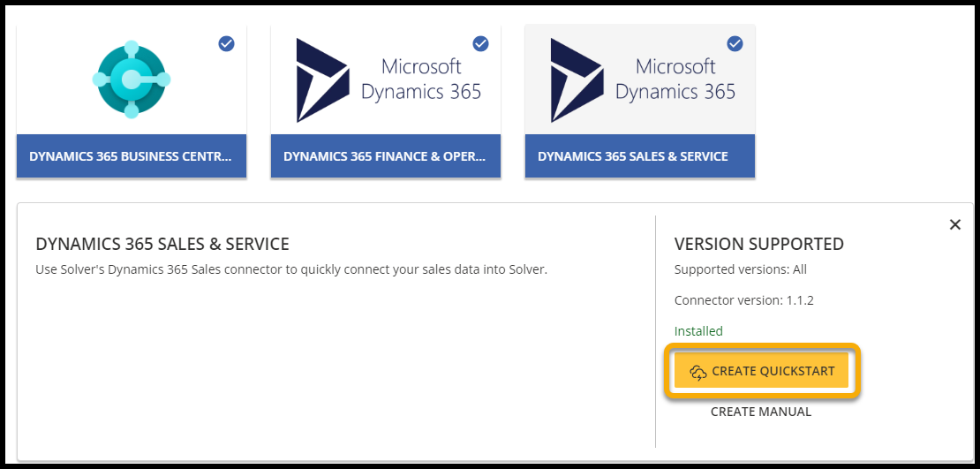980x469 pixels.
Task: Click the Connector version 1.1.2 text
Action: coord(743,300)
